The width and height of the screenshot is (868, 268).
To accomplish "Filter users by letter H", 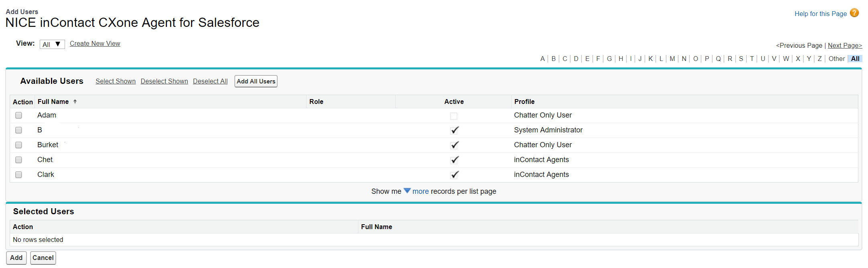I will point(621,59).
